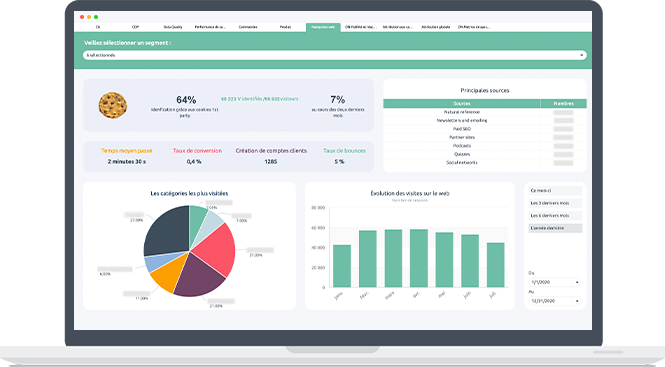
Task: Select 'L'année dernière' period filter
Action: (555, 228)
